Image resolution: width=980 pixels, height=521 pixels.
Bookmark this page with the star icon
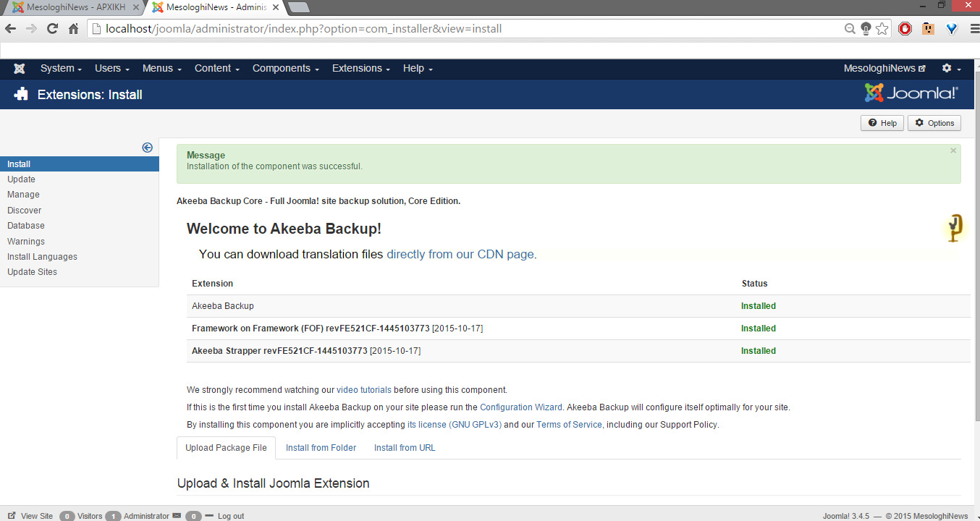(882, 29)
